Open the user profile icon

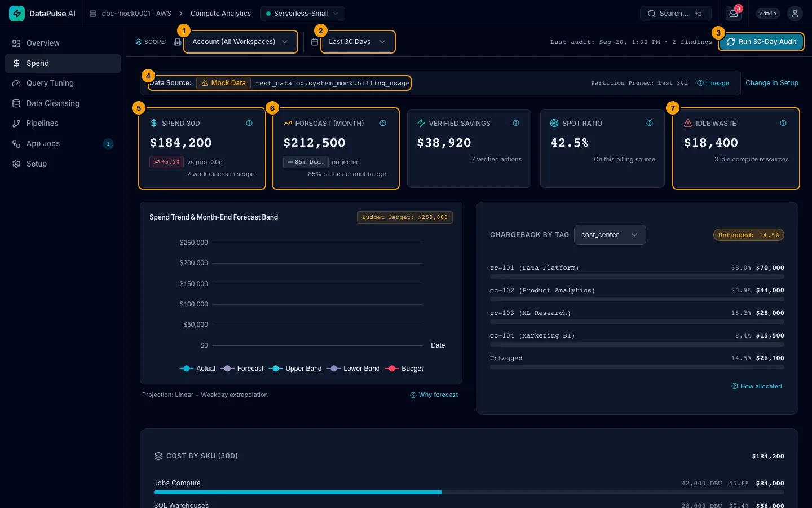point(795,14)
